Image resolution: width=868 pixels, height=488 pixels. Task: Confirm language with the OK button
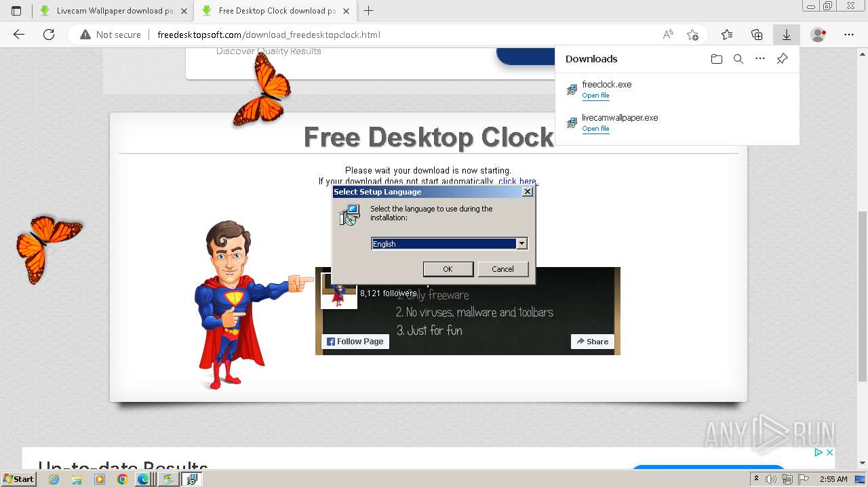(448, 269)
